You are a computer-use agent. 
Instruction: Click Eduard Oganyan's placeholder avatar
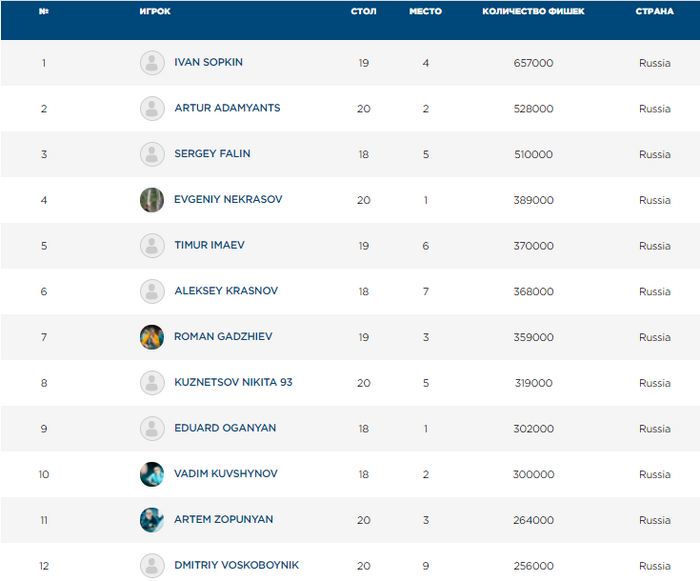(x=152, y=428)
